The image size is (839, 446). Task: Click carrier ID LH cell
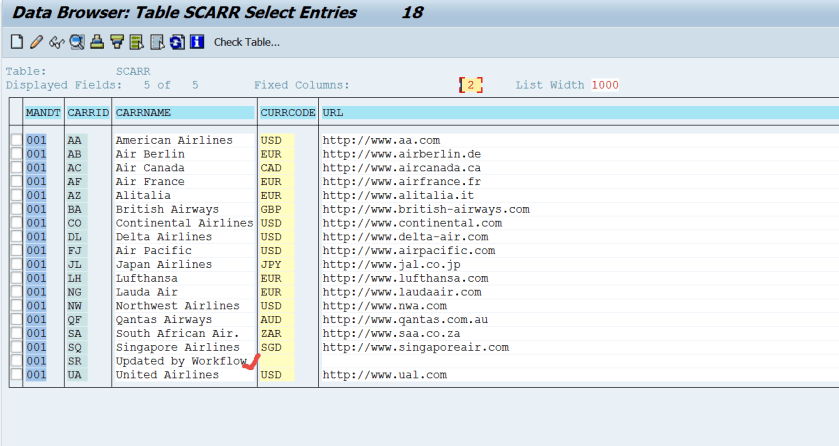(77, 279)
